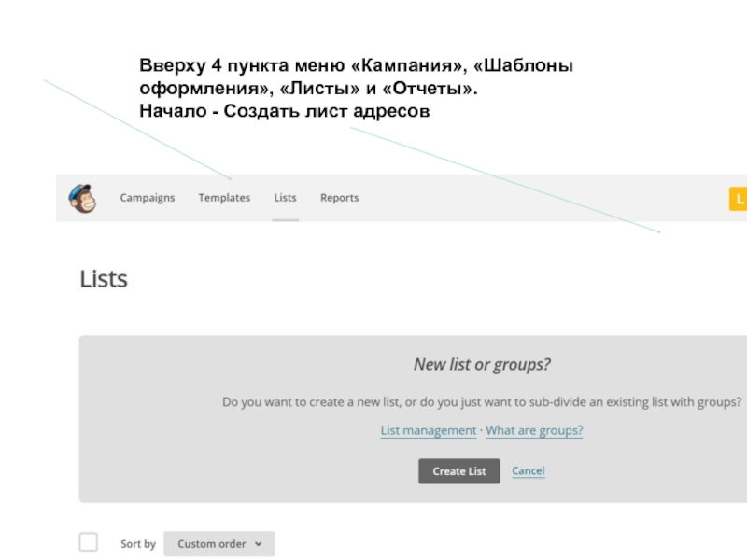Click the 'New list or groups?' heading
The width and height of the screenshot is (747, 560).
[482, 364]
